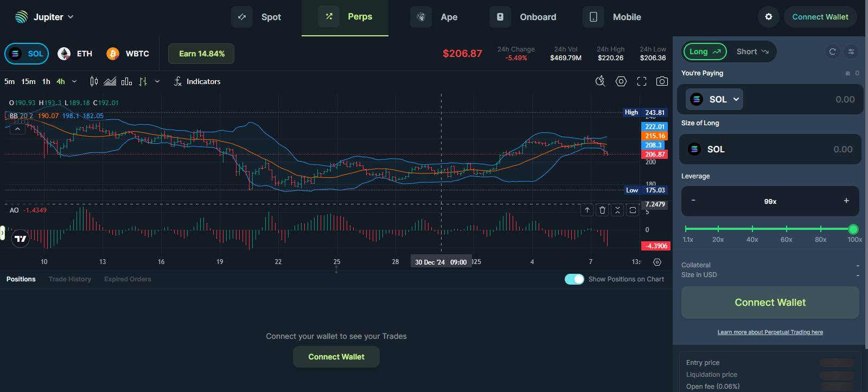The height and width of the screenshot is (392, 868).
Task: Set chart interval to 5m
Action: click(9, 81)
